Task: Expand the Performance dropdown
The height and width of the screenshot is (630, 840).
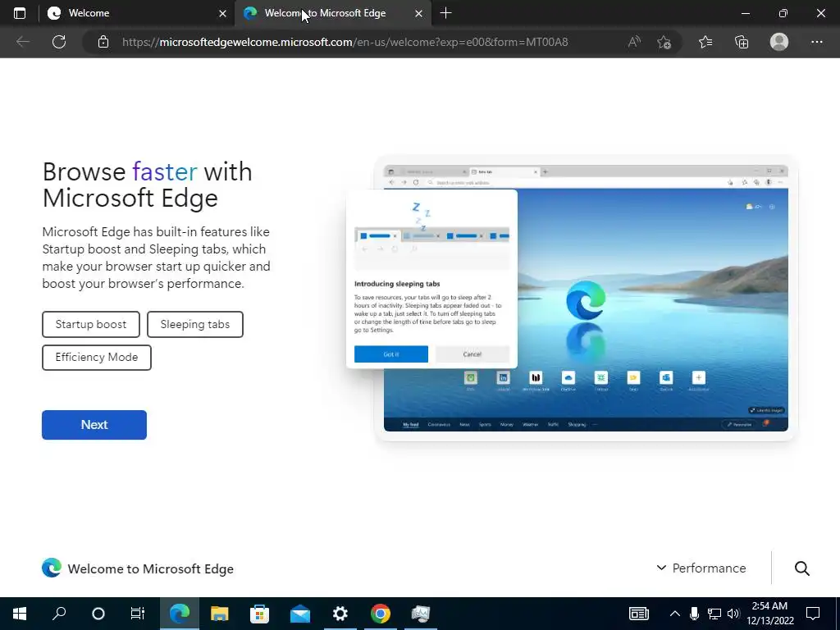Action: click(x=701, y=568)
